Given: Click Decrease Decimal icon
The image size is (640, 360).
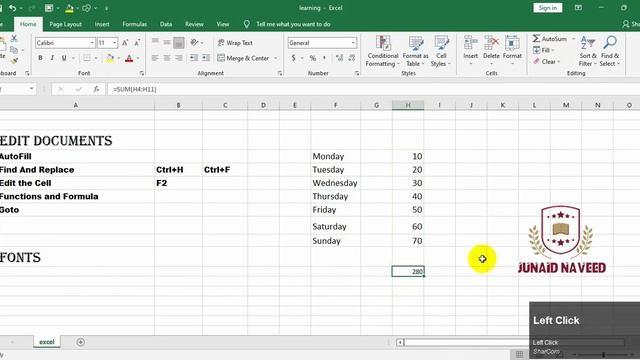Looking at the screenshot, I should 352,58.
